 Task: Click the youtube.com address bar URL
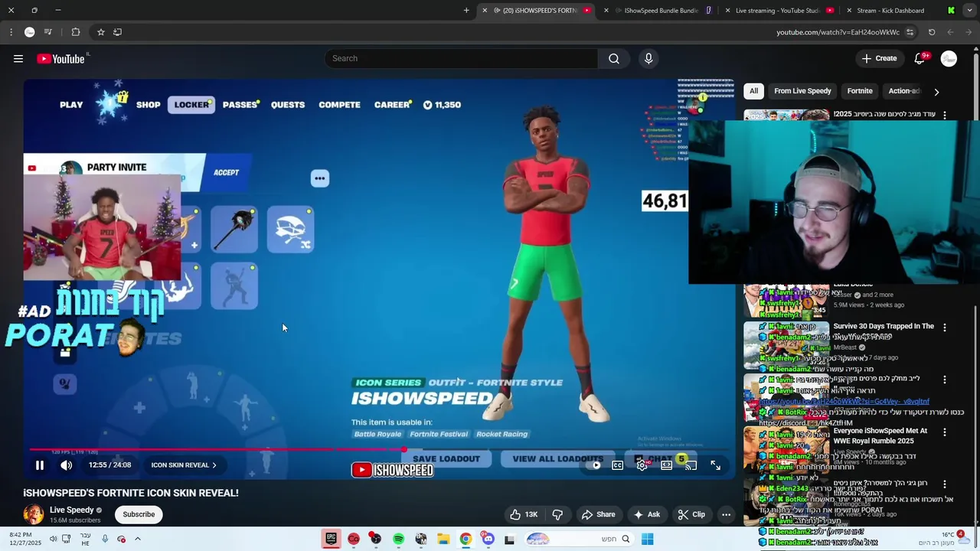(x=838, y=32)
